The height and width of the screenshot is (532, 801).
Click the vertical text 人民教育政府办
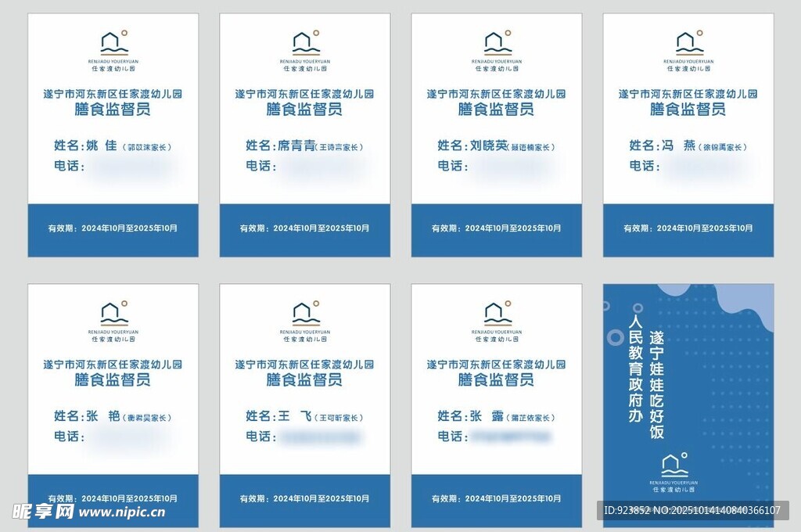tap(635, 371)
